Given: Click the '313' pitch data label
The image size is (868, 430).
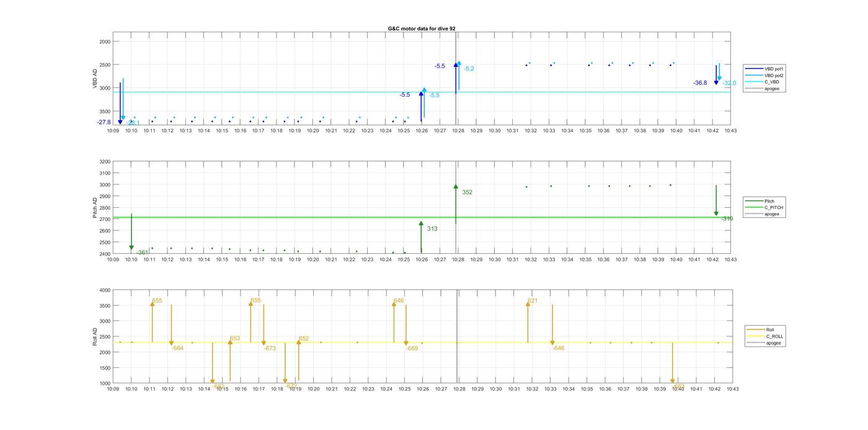Looking at the screenshot, I should 432,229.
